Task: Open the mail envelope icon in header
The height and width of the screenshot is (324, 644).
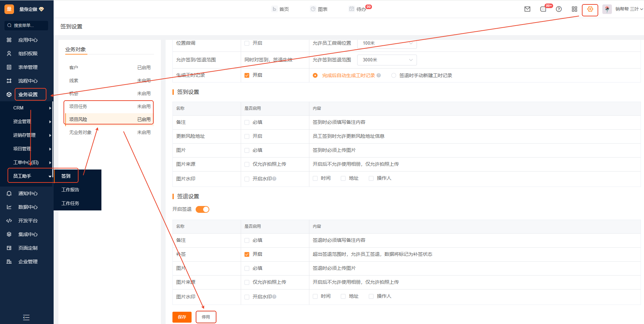Action: point(527,9)
